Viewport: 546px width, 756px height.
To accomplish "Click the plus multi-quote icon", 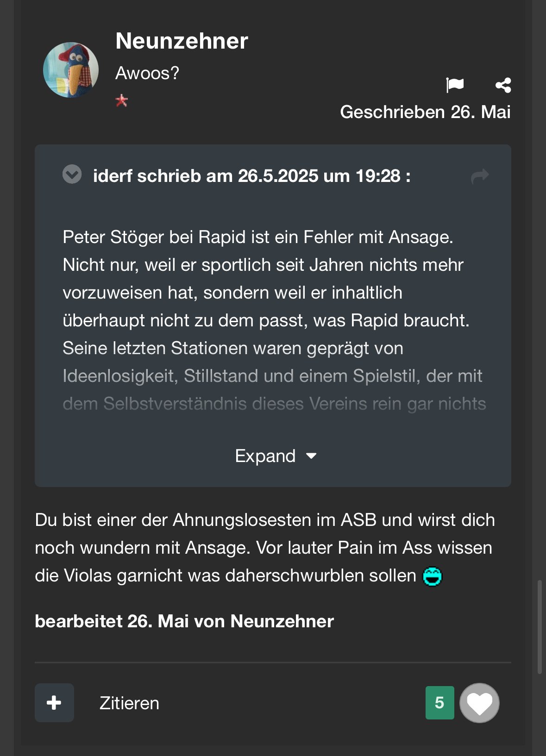I will 54,703.
